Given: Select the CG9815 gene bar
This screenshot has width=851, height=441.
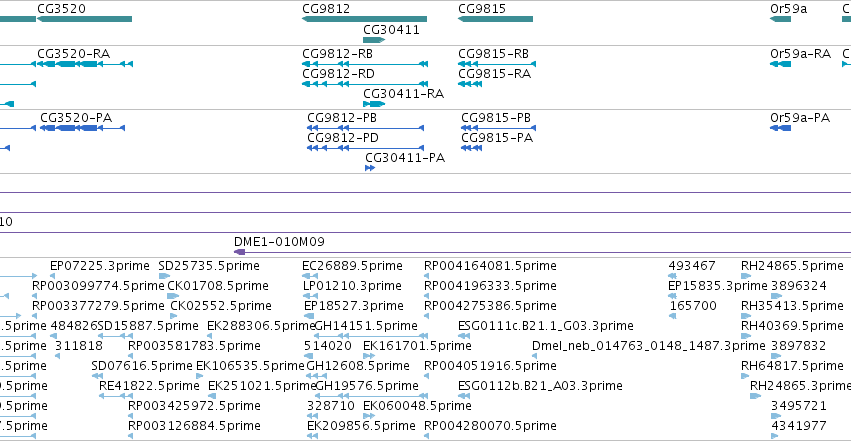Looking at the screenshot, I should point(496,19).
